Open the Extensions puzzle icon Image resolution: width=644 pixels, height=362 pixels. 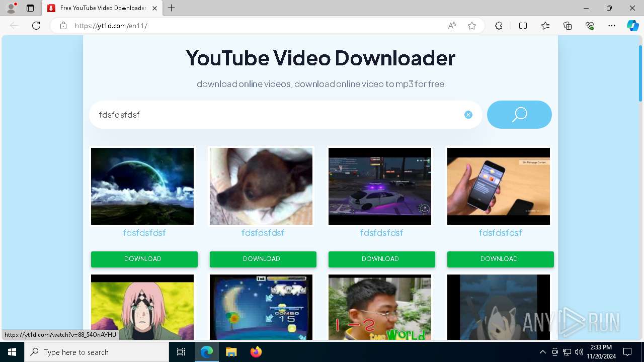tap(499, 26)
